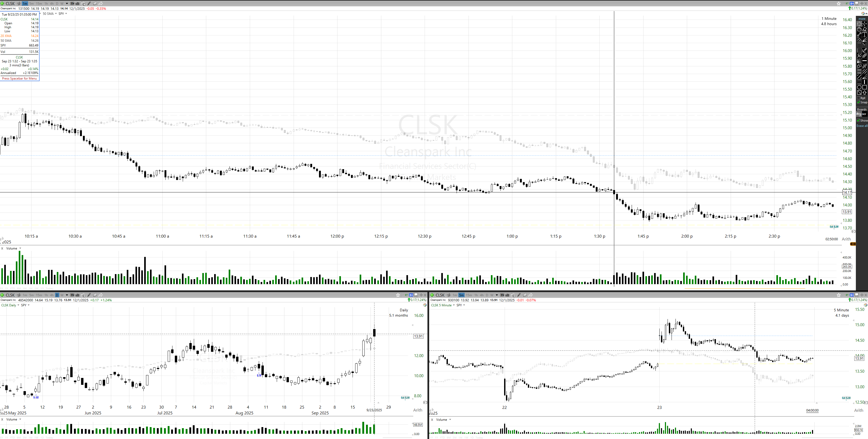
Task: Expand the 50 SMA indicator dropdown
Action: (x=56, y=14)
